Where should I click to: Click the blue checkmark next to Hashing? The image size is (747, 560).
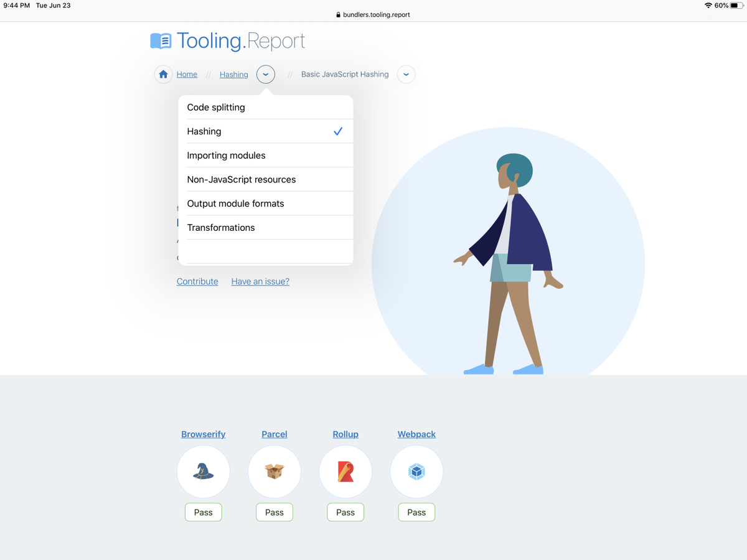pyautogui.click(x=338, y=131)
